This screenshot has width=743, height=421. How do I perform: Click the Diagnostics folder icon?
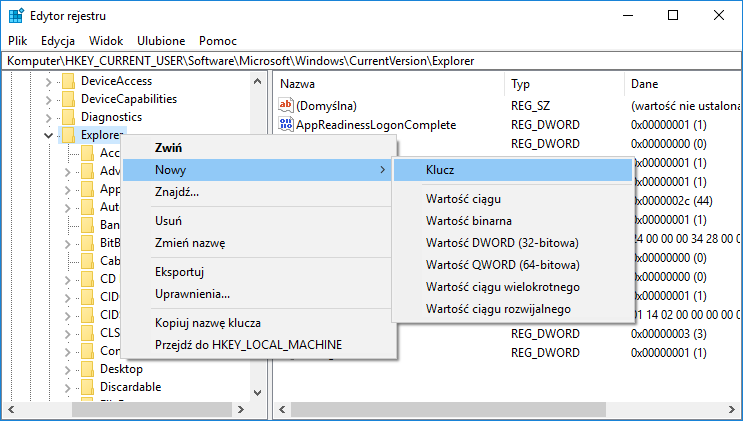[69, 117]
